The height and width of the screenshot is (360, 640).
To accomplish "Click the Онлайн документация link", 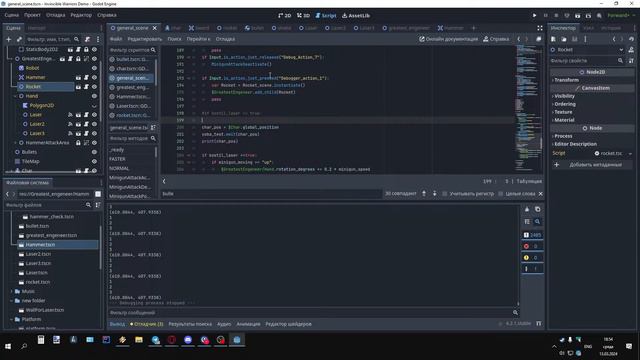I will coord(448,39).
